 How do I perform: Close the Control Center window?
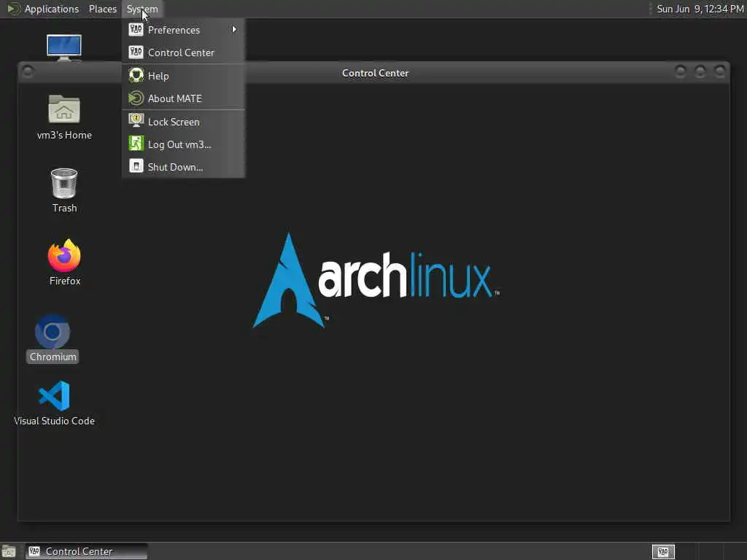[x=720, y=71]
